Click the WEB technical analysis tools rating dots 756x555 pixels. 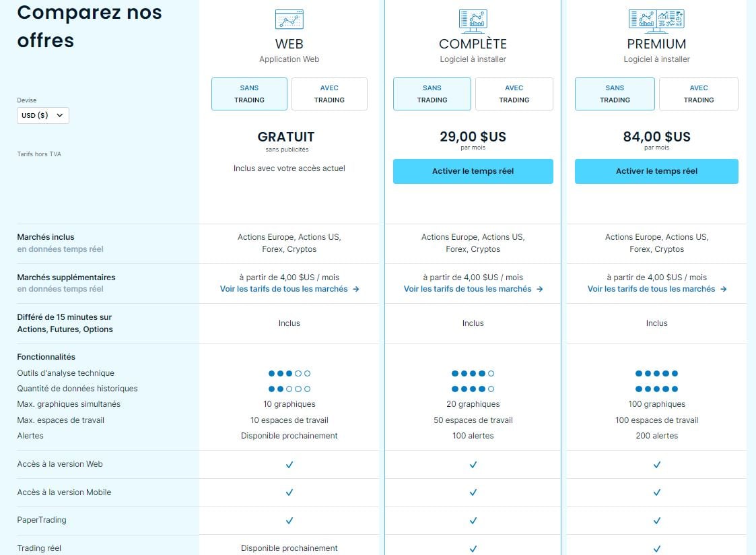[x=289, y=373]
